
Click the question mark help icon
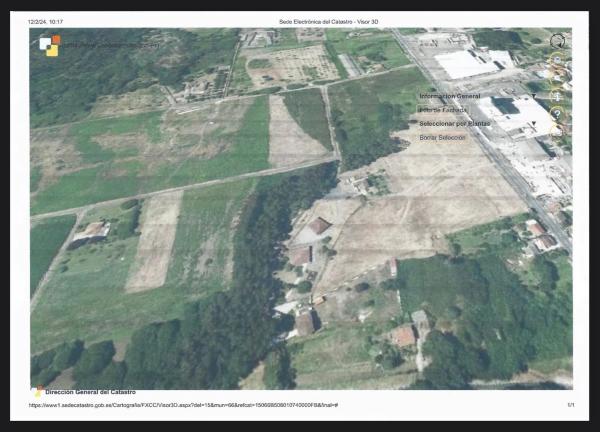pos(558,114)
